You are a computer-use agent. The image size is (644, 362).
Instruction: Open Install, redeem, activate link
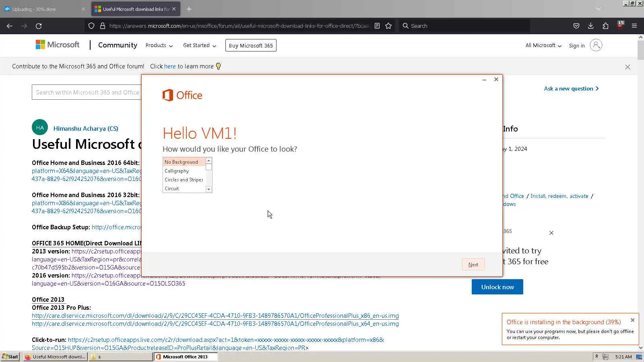click(559, 196)
